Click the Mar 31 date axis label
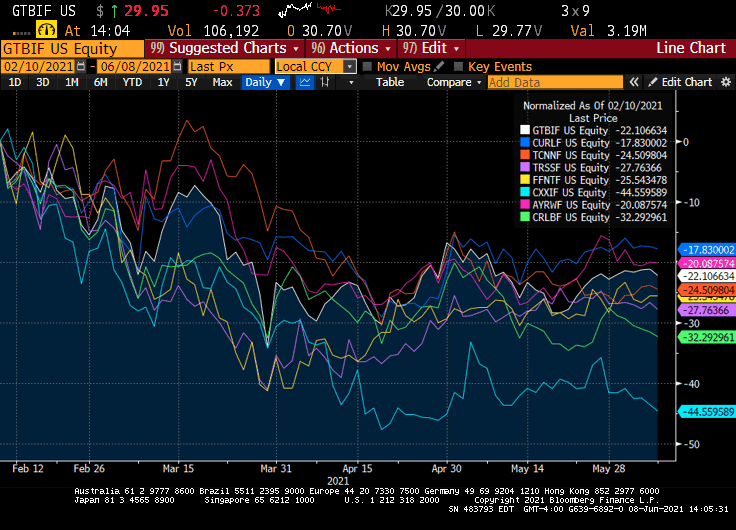The height and width of the screenshot is (530, 736). click(x=276, y=469)
